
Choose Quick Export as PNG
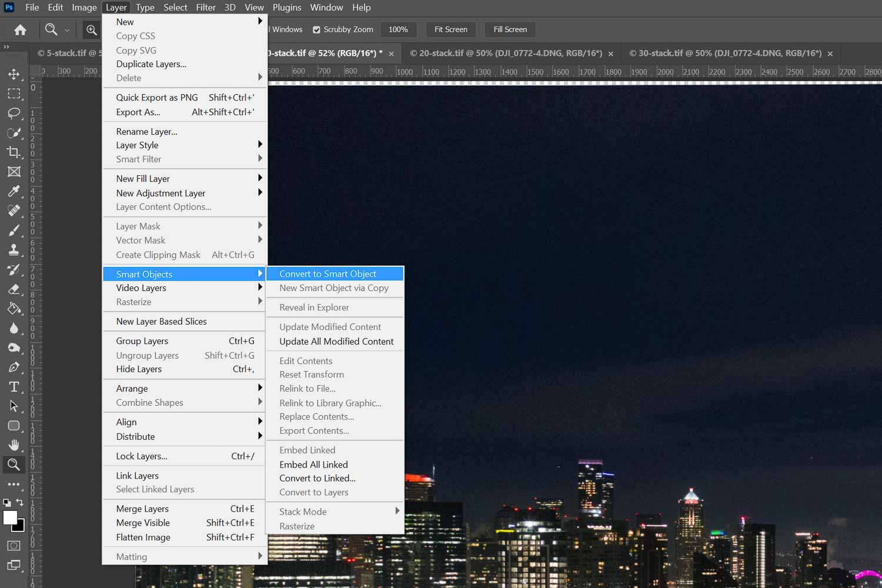(185, 98)
